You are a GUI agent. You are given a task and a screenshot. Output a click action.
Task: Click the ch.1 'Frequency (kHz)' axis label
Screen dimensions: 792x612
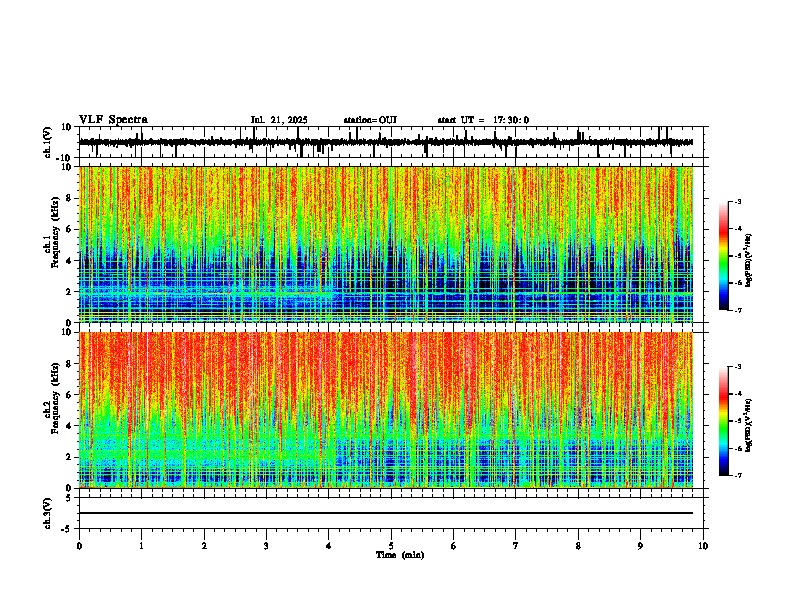coord(55,232)
